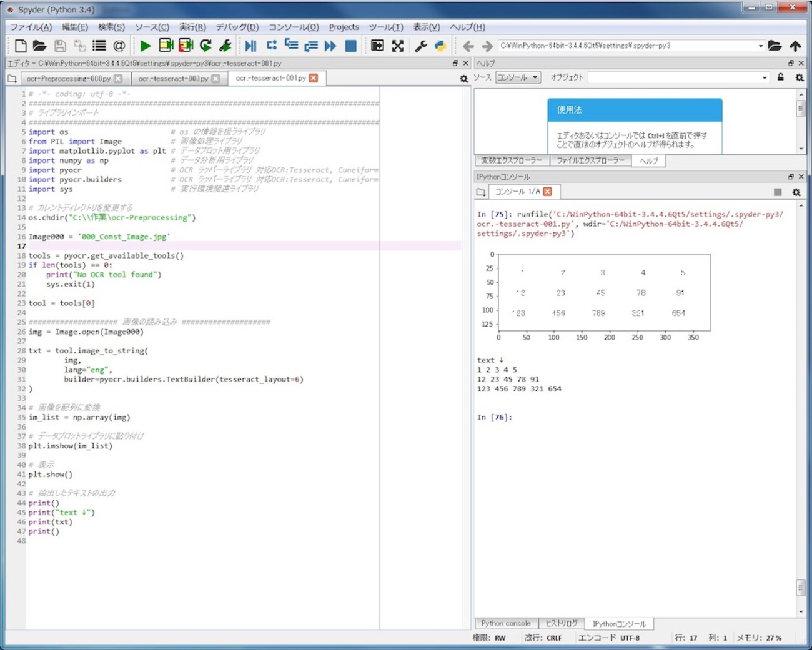Toggle the Help pane lock icon
The height and width of the screenshot is (650, 812).
780,77
